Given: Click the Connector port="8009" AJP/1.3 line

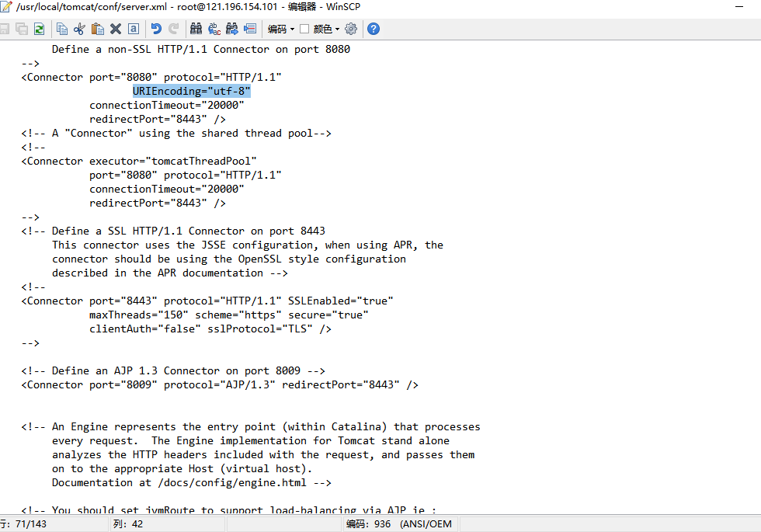Looking at the screenshot, I should (x=219, y=385).
